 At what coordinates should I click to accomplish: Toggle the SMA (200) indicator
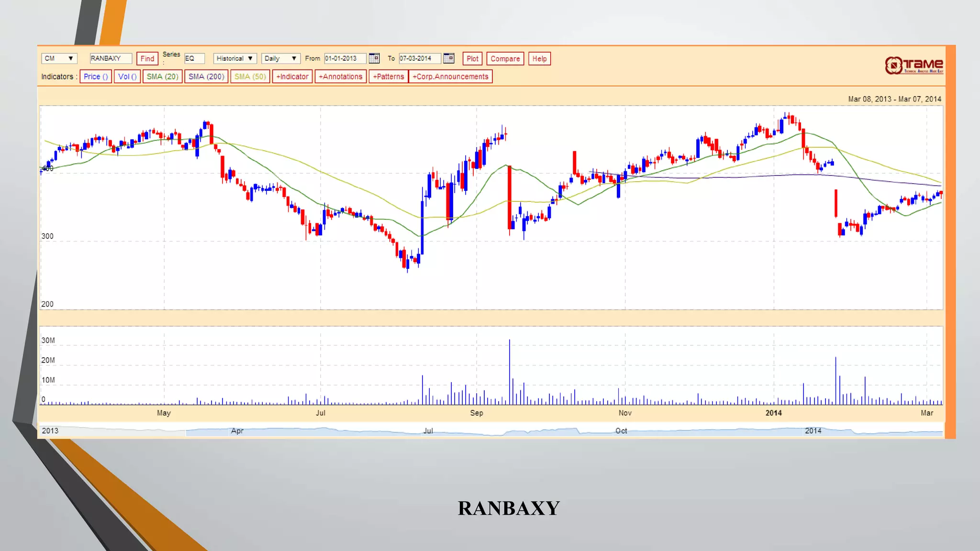point(206,77)
